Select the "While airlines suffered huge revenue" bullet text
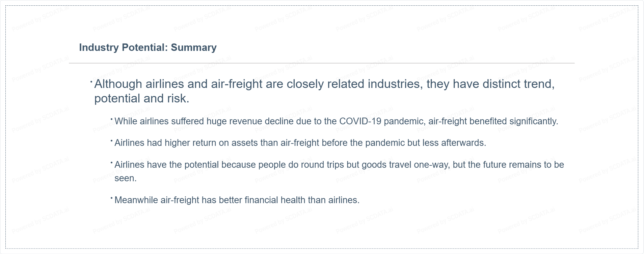The width and height of the screenshot is (644, 254). [336, 121]
